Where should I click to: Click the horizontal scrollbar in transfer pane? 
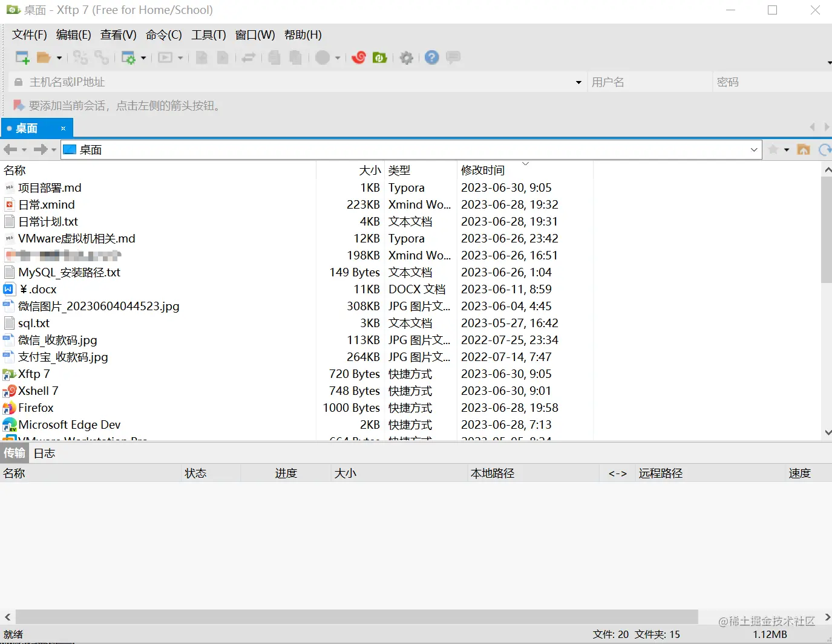click(357, 617)
